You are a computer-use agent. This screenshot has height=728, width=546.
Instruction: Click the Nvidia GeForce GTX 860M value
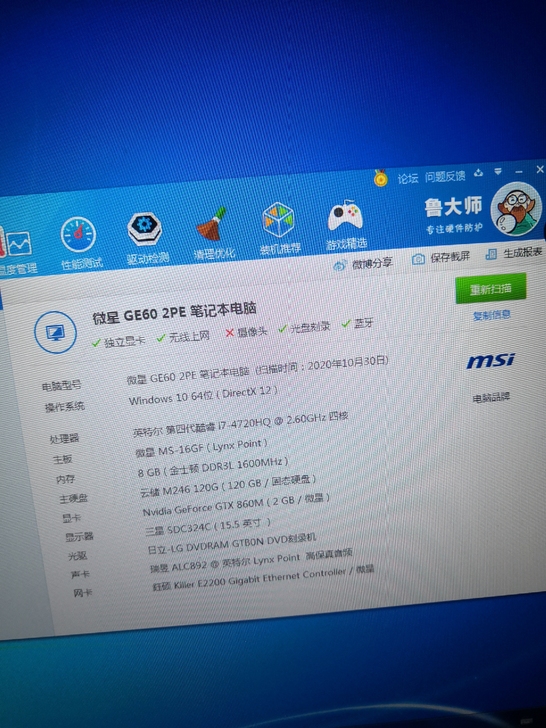click(236, 505)
